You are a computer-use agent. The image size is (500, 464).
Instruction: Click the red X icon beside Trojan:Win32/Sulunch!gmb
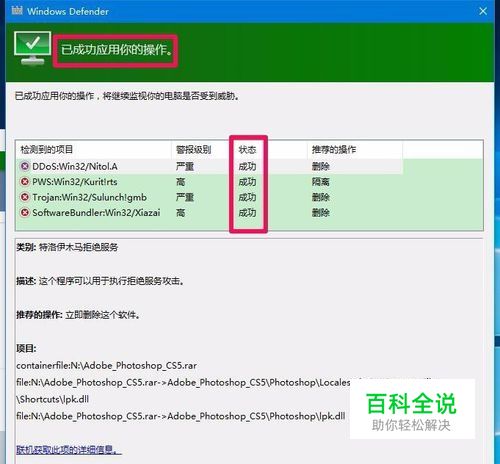(x=25, y=197)
